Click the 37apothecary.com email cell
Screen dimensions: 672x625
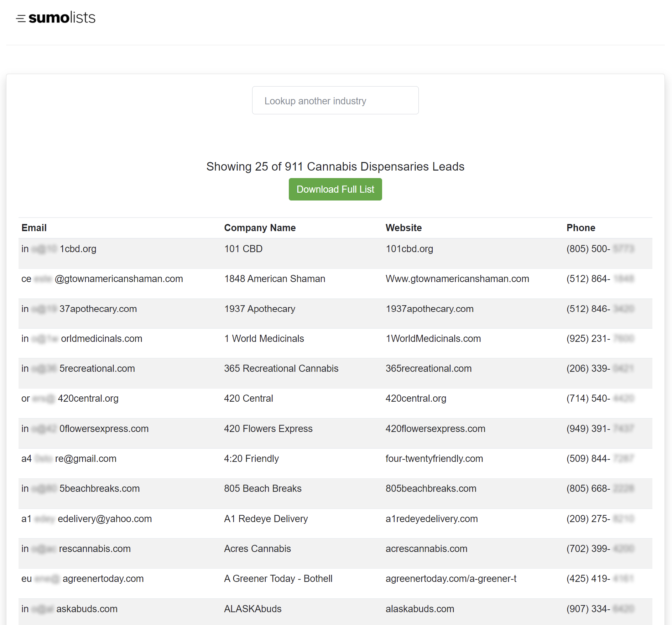(79, 309)
